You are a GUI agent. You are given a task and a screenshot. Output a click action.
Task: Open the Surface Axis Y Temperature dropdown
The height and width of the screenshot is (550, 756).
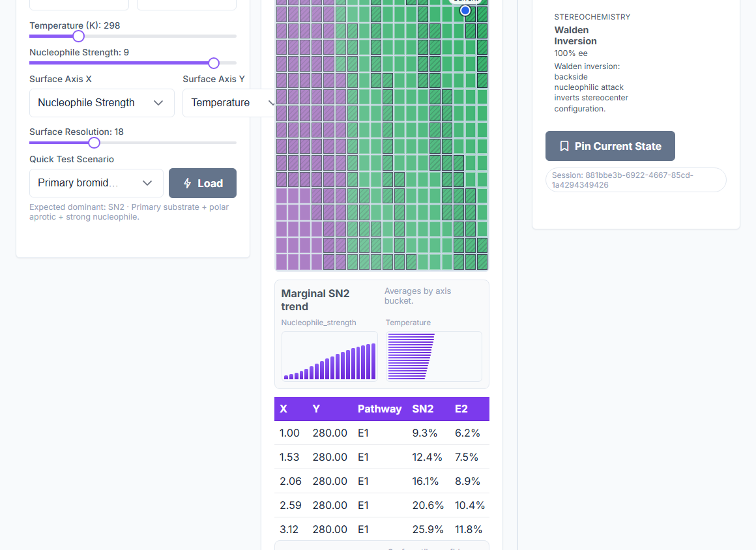point(229,103)
